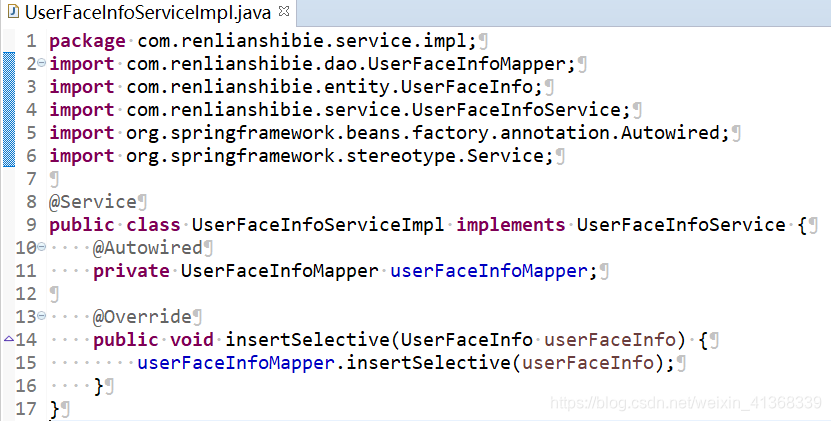The width and height of the screenshot is (831, 421).
Task: Click com.renlianshibie.service.UserFaceInfoService import on line 4
Action: pyautogui.click(x=374, y=110)
